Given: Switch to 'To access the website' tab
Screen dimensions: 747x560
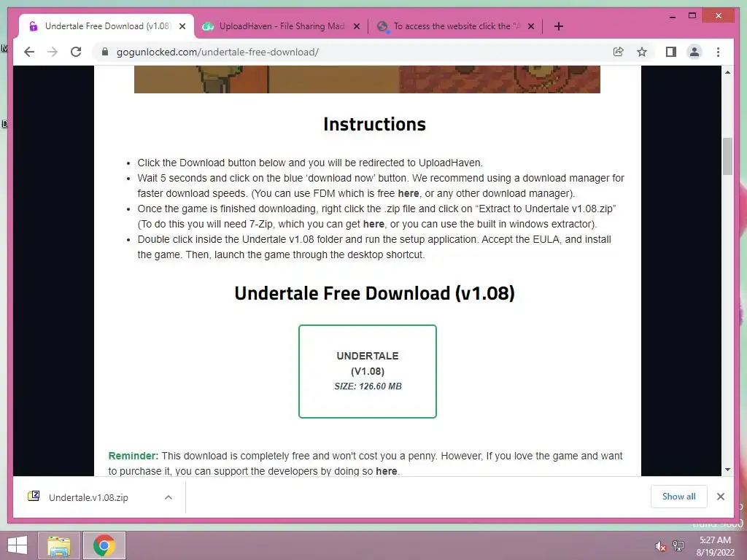Looking at the screenshot, I should (x=456, y=26).
